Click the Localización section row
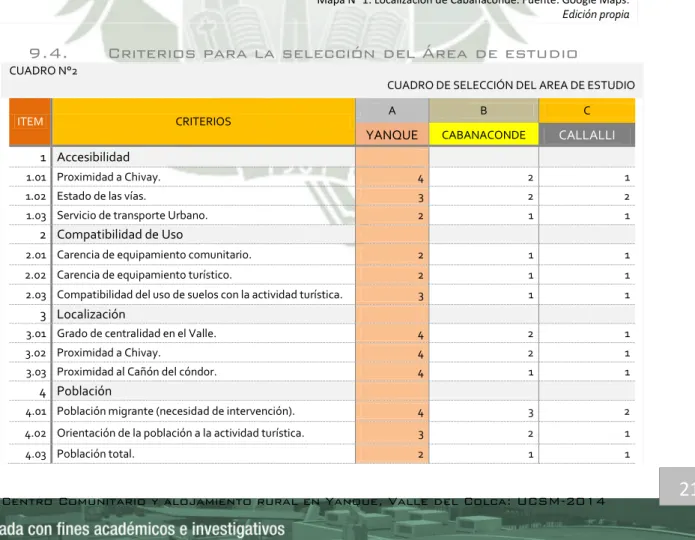This screenshot has width=695, height=540. (322, 314)
